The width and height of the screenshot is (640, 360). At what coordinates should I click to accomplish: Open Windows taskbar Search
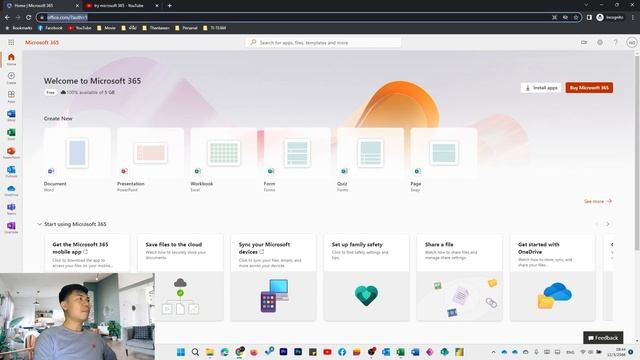pyautogui.click(x=195, y=352)
